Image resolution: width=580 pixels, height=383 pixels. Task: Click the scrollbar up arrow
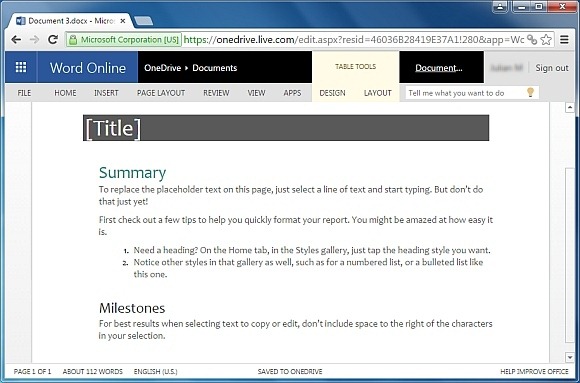tap(570, 108)
